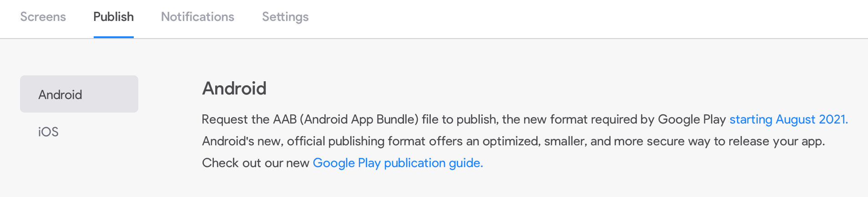Follow the Google Play publication guide link
The height and width of the screenshot is (197, 868).
[x=398, y=163]
